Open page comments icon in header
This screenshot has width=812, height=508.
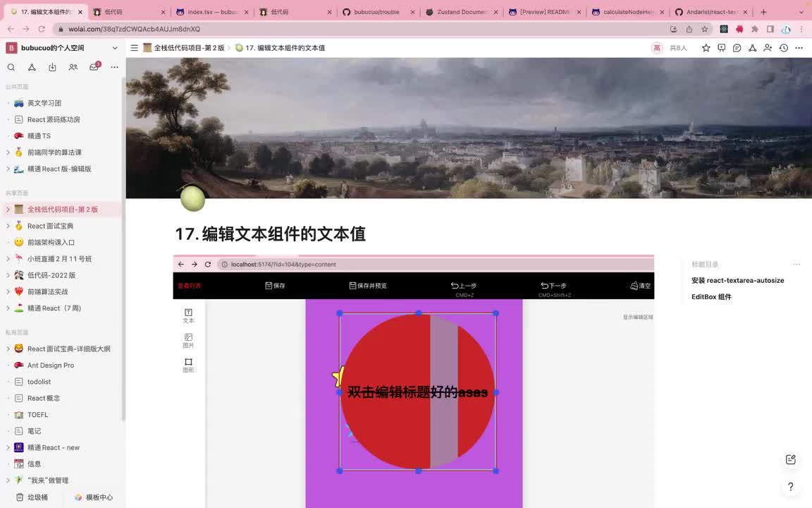[x=737, y=48]
